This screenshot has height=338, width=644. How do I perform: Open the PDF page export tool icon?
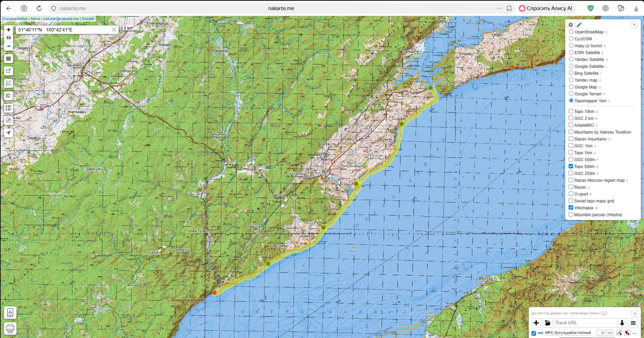pyautogui.click(x=10, y=313)
